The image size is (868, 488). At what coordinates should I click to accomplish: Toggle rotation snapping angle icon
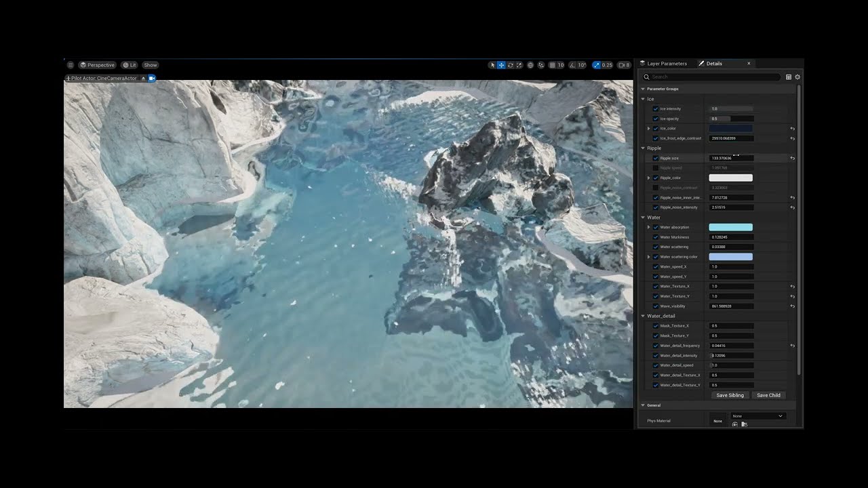(x=573, y=65)
